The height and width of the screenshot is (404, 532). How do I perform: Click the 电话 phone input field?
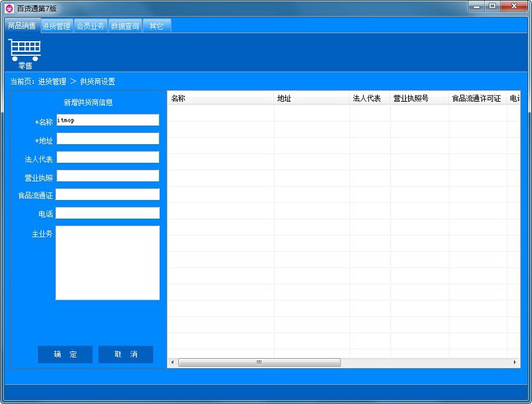[x=108, y=213]
